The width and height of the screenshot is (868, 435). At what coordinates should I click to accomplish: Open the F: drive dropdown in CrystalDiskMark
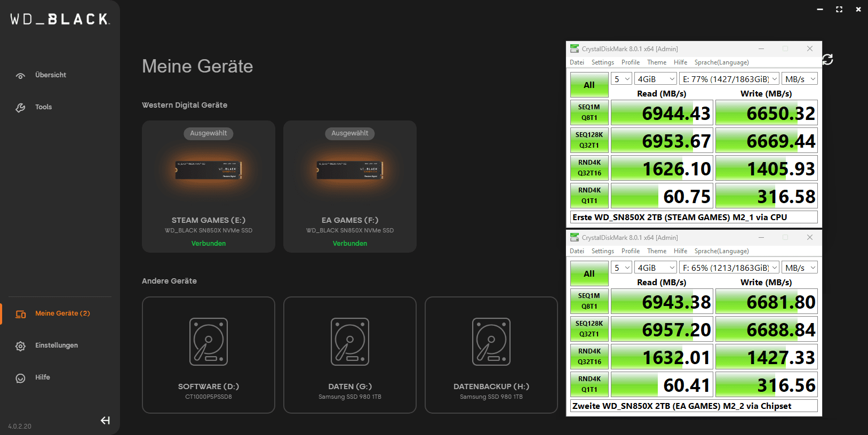[729, 268]
